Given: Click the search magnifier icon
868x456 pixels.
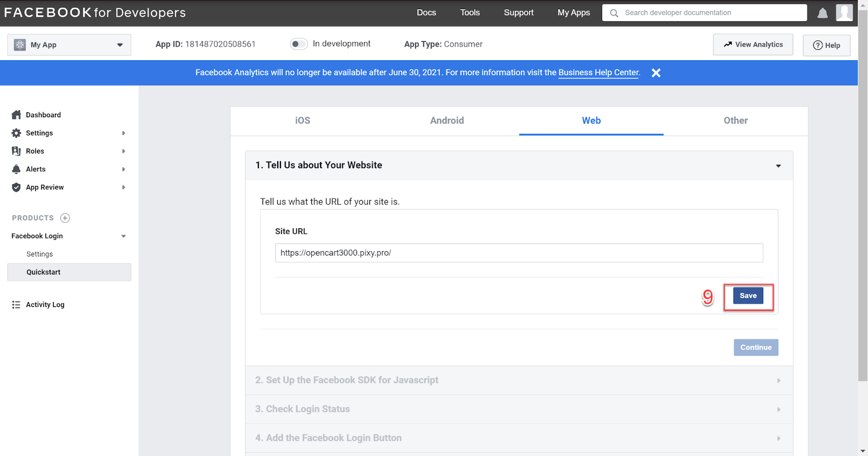Looking at the screenshot, I should [x=614, y=13].
